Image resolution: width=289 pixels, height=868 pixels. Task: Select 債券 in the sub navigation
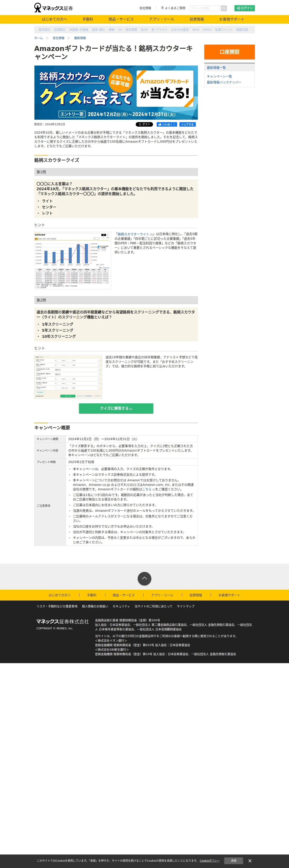pos(111,30)
